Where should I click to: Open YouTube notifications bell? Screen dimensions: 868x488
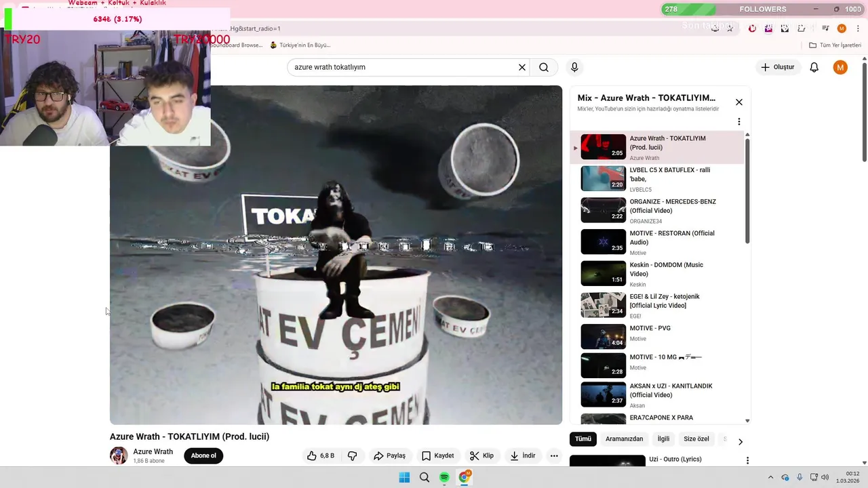[814, 67]
